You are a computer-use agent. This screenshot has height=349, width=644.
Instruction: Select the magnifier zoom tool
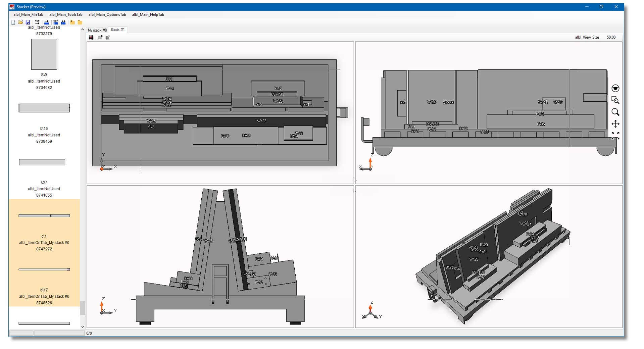point(615,112)
